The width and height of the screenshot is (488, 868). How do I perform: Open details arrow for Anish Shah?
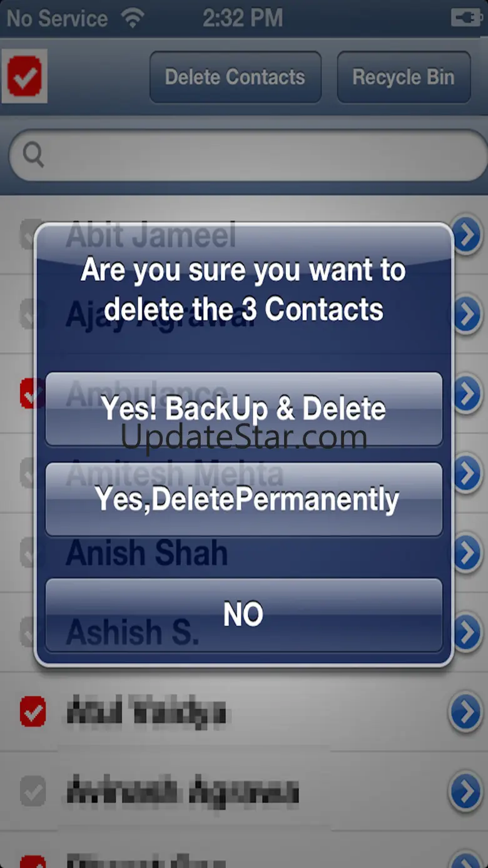click(467, 553)
